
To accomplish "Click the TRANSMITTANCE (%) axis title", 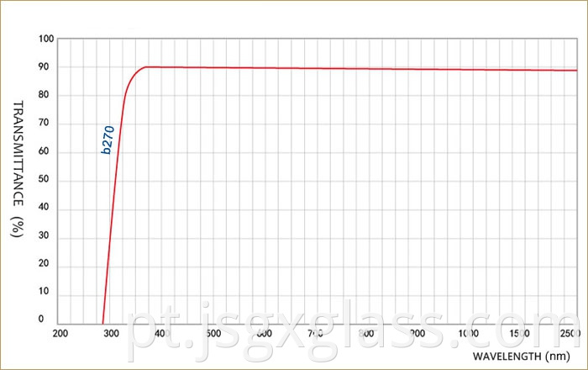I will coord(17,169).
